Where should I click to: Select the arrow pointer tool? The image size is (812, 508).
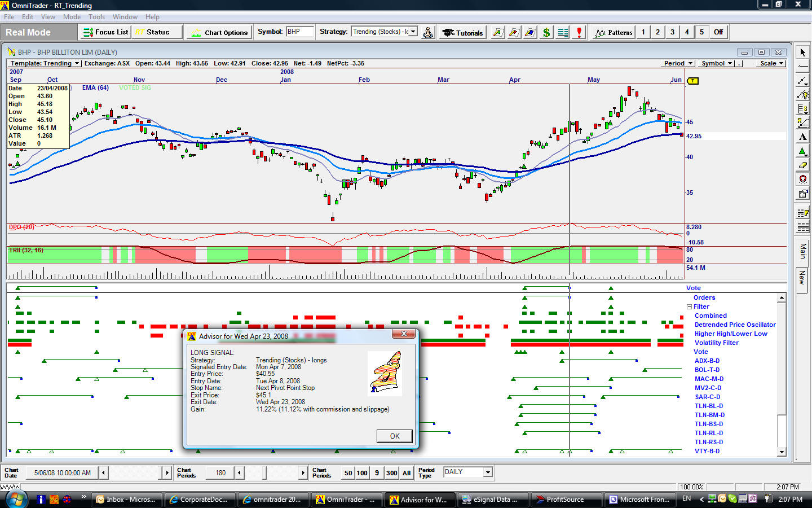click(x=802, y=52)
